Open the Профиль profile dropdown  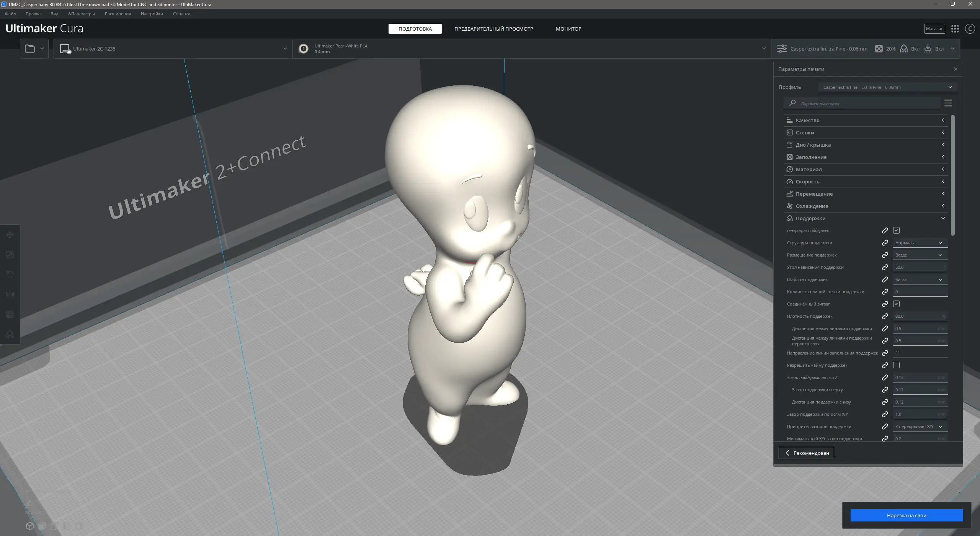coord(887,87)
